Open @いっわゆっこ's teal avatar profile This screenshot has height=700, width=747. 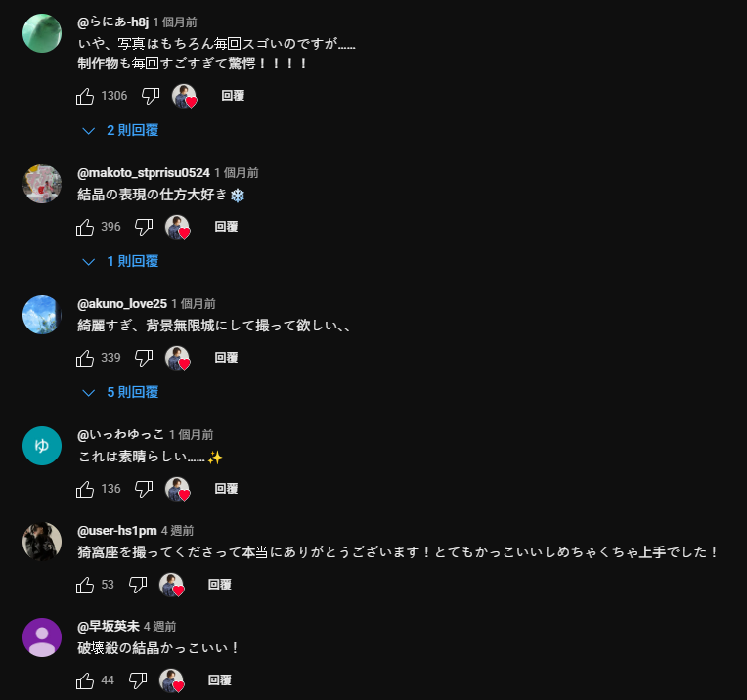42,446
